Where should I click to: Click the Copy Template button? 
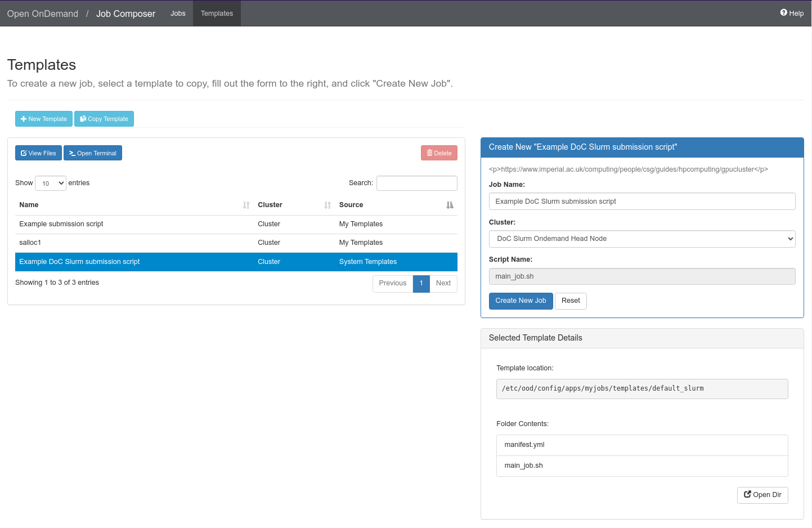[104, 119]
